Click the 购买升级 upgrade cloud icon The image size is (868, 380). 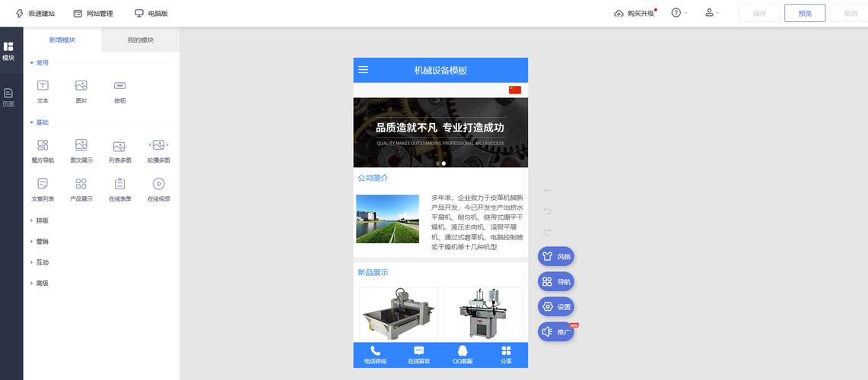click(619, 13)
